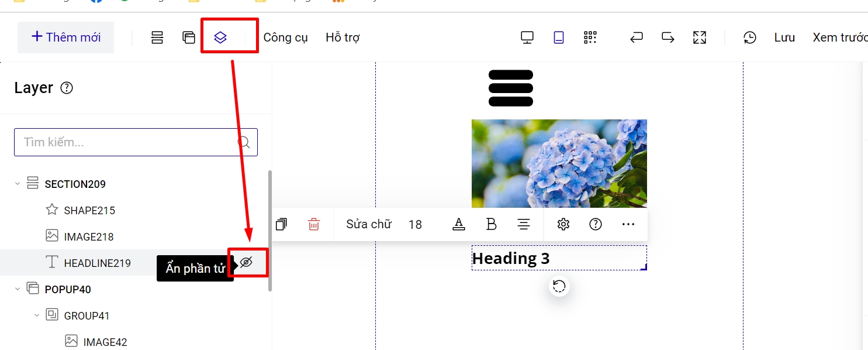868x350 pixels.
Task: Open the Layer panel icon
Action: click(x=220, y=37)
